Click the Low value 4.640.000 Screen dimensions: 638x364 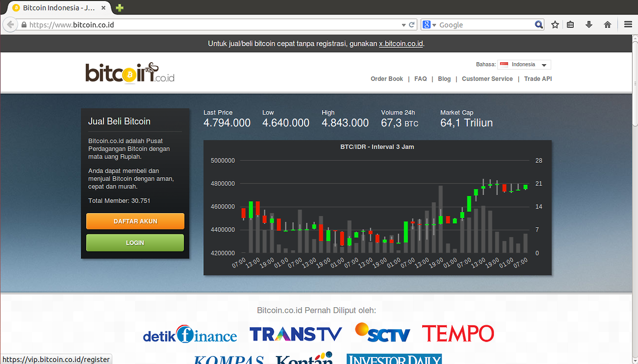(286, 123)
